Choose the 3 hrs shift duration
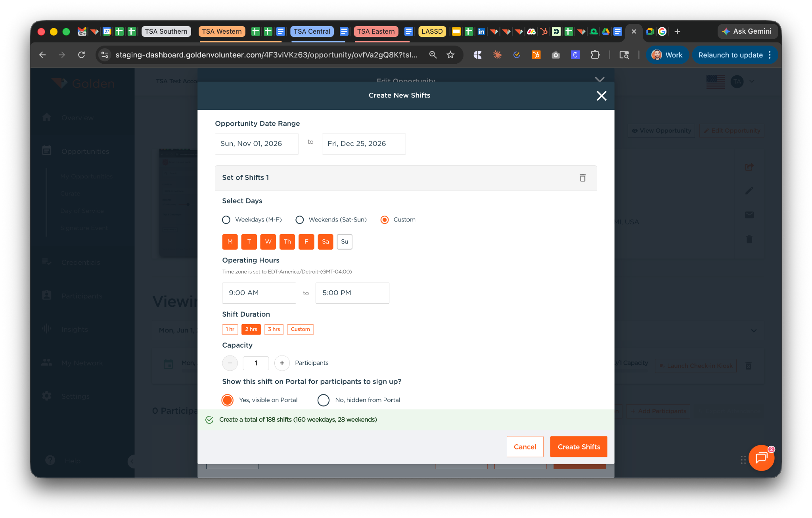The width and height of the screenshot is (812, 518). (x=274, y=329)
